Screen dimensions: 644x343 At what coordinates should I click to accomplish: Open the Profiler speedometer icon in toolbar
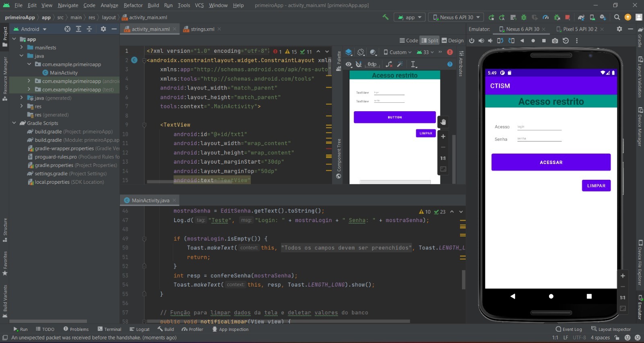pyautogui.click(x=546, y=17)
